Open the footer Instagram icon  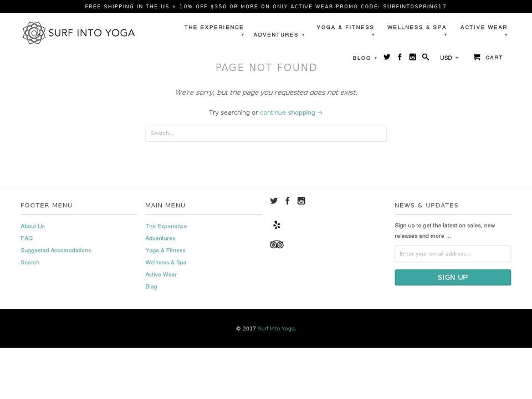coord(301,201)
